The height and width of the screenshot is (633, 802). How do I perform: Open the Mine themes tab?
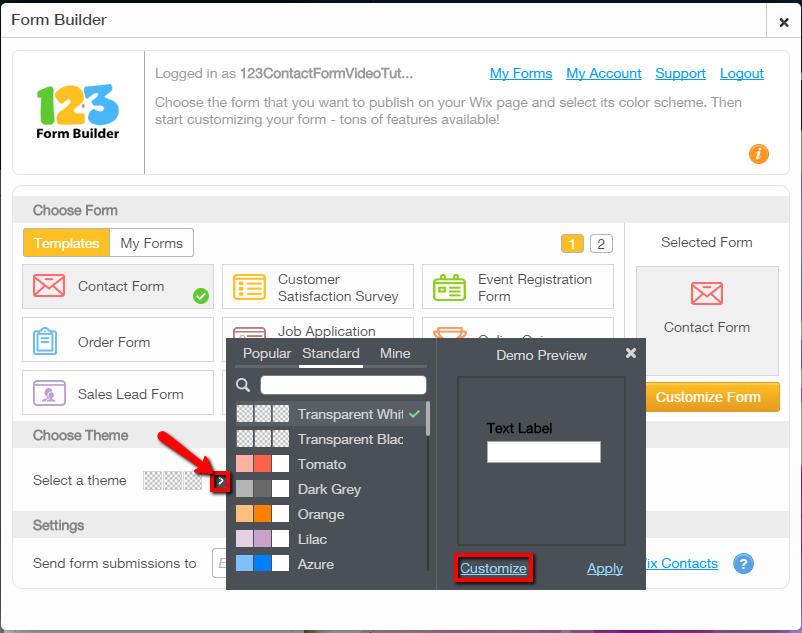point(395,353)
